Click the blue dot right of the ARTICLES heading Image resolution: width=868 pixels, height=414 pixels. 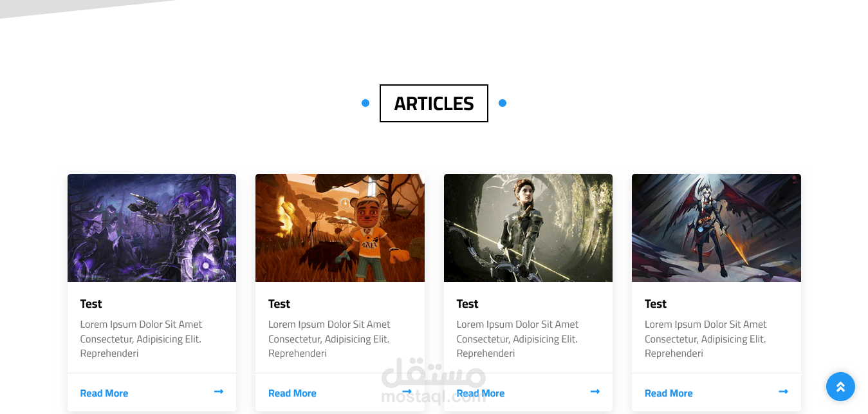click(x=503, y=103)
